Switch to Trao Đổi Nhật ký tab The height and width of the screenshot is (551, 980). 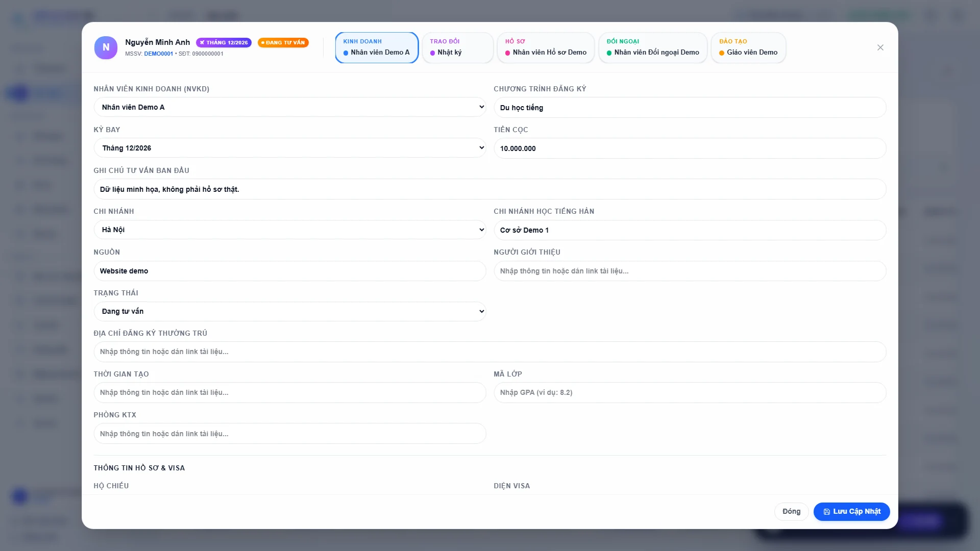click(x=457, y=47)
